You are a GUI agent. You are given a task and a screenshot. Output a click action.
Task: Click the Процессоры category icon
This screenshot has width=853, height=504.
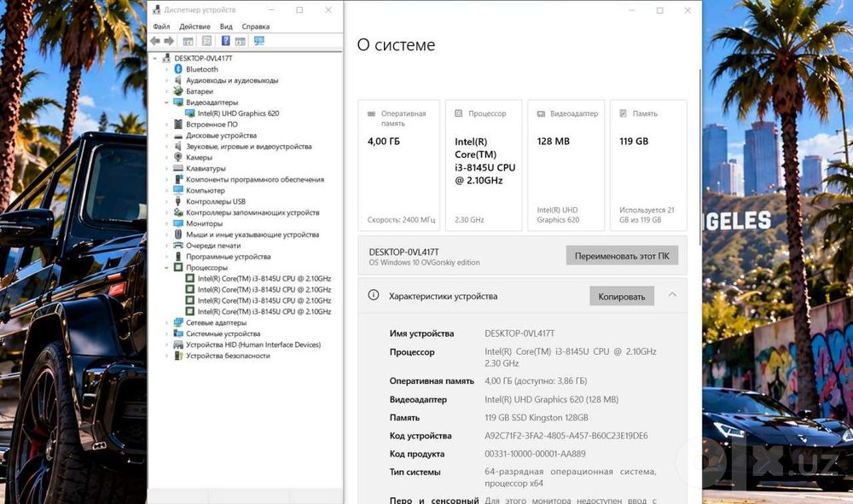[178, 268]
